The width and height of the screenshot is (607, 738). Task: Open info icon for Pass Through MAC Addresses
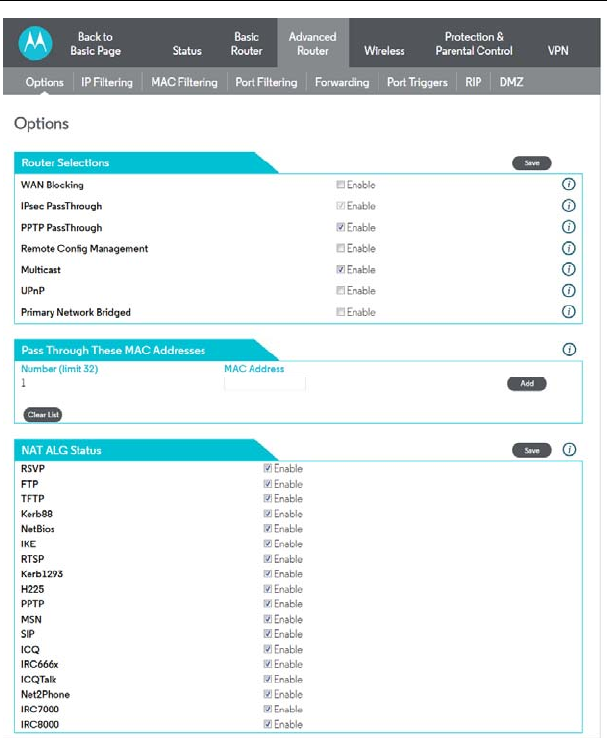coord(569,349)
